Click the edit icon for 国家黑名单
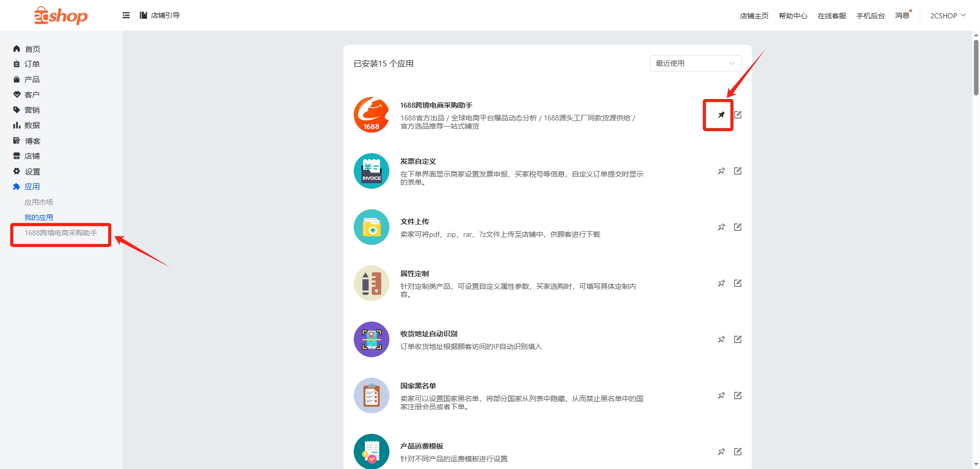 pos(738,396)
